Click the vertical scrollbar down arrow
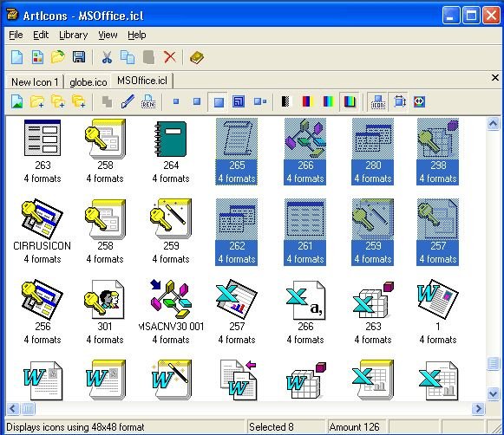504x435 pixels. (x=493, y=393)
